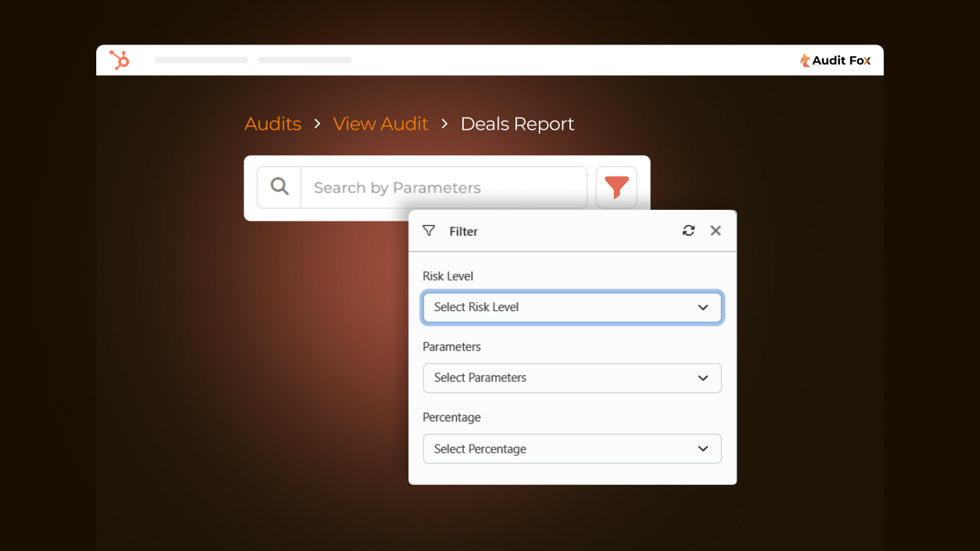Go to the Audits breadcrumb link
980x551 pixels.
tap(273, 124)
